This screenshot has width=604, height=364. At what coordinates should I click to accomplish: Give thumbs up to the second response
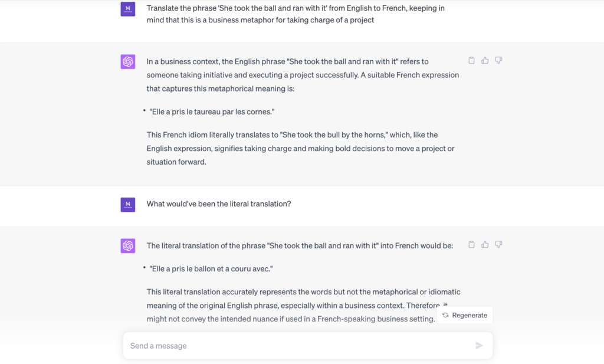(485, 244)
